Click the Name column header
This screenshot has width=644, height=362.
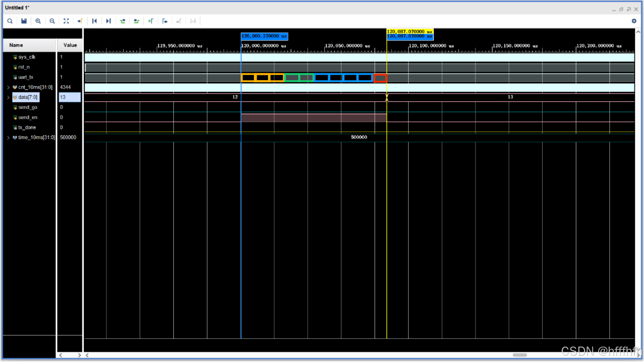16,45
